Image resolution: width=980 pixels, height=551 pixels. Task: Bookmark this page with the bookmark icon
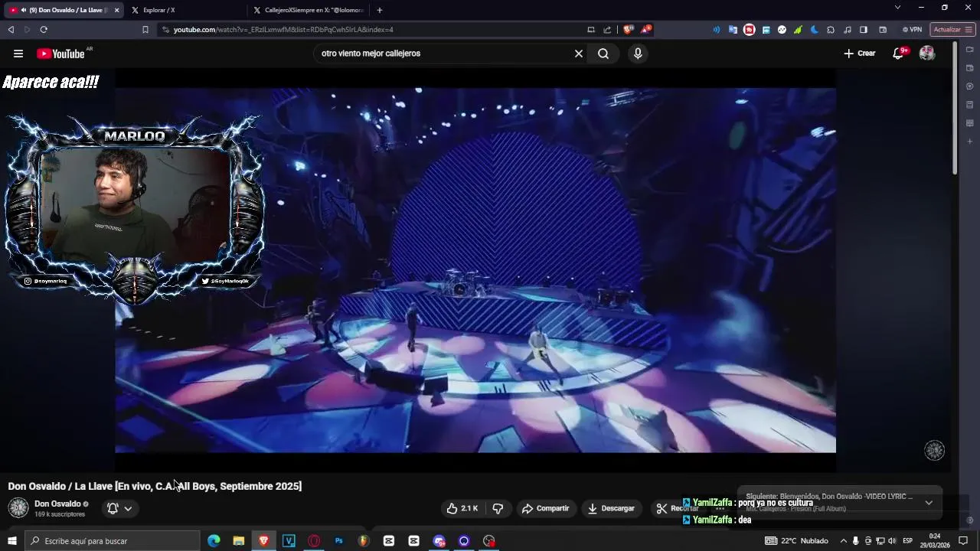click(145, 30)
